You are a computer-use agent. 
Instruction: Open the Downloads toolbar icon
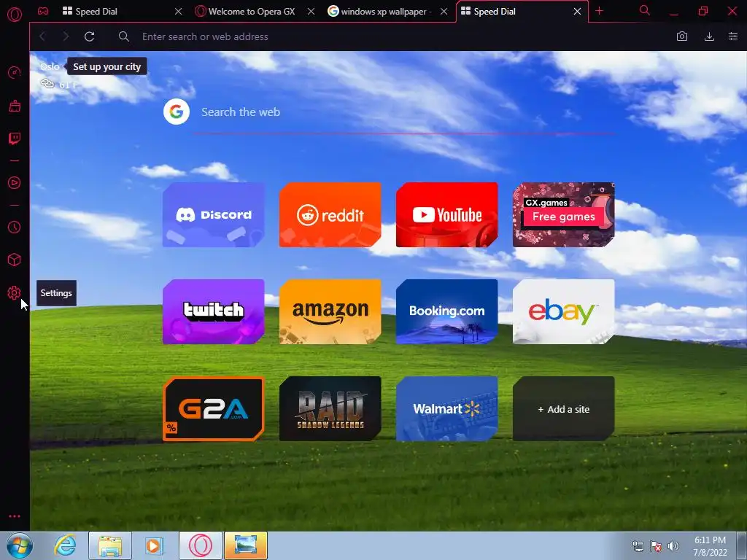(x=709, y=36)
